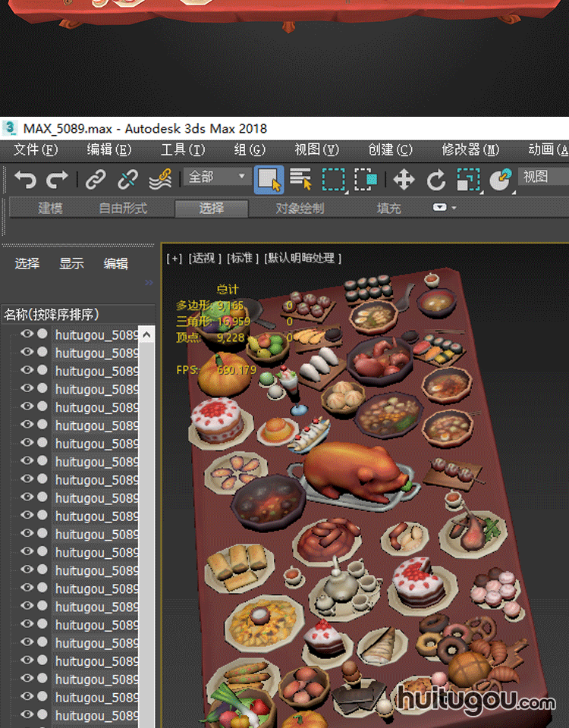Activate the Select Object tool
This screenshot has width=569, height=728.
coord(269,180)
